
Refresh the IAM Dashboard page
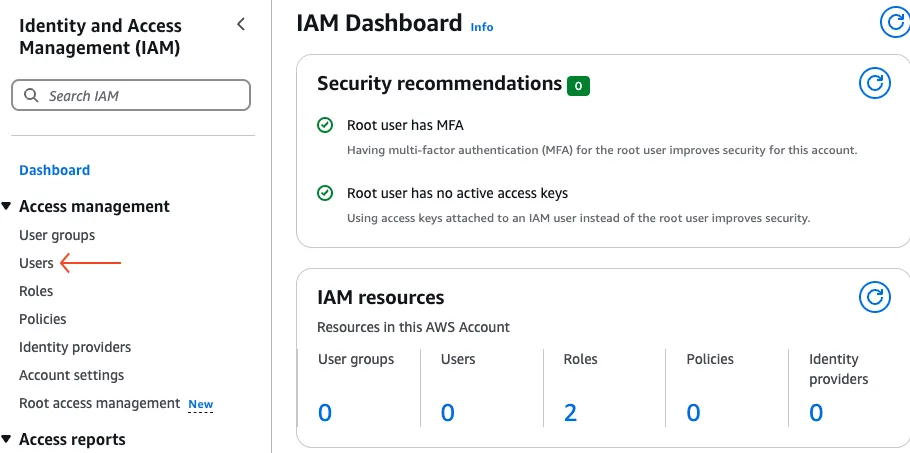click(895, 23)
